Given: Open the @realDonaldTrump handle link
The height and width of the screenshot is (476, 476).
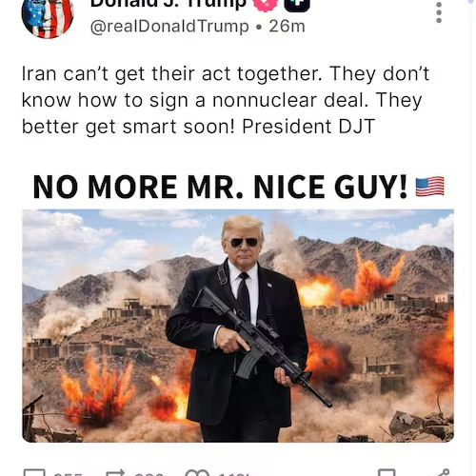Looking at the screenshot, I should pos(169,27).
